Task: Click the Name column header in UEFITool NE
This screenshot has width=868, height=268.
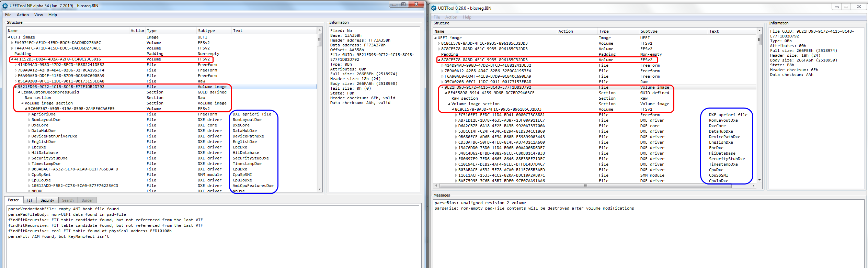Action: click(68, 31)
